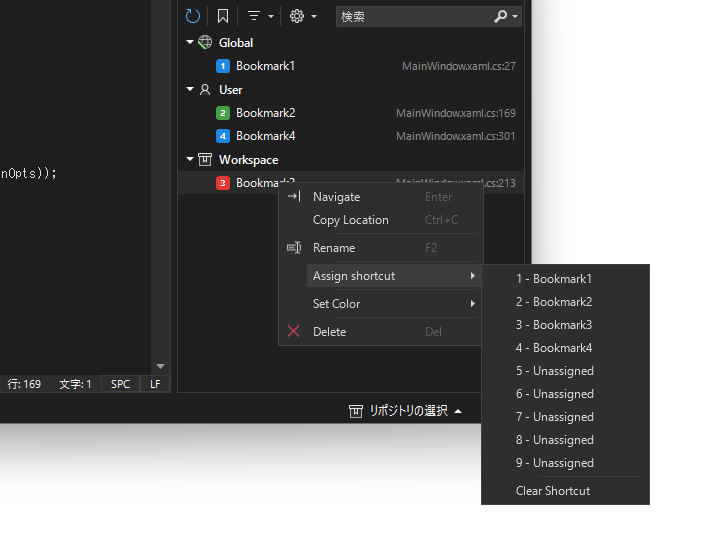Assign shortcut 2 - Bookmark2
Image resolution: width=720 pixels, height=540 pixels.
pyautogui.click(x=565, y=302)
